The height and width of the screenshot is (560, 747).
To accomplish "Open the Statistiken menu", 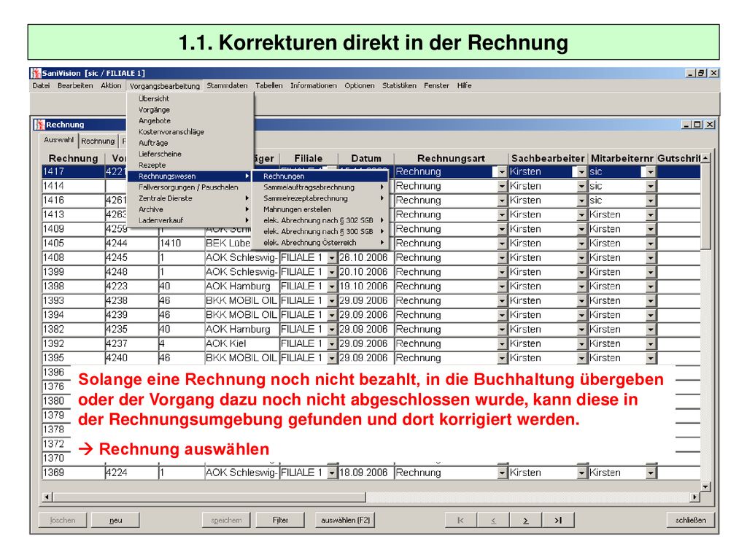I will pyautogui.click(x=399, y=86).
